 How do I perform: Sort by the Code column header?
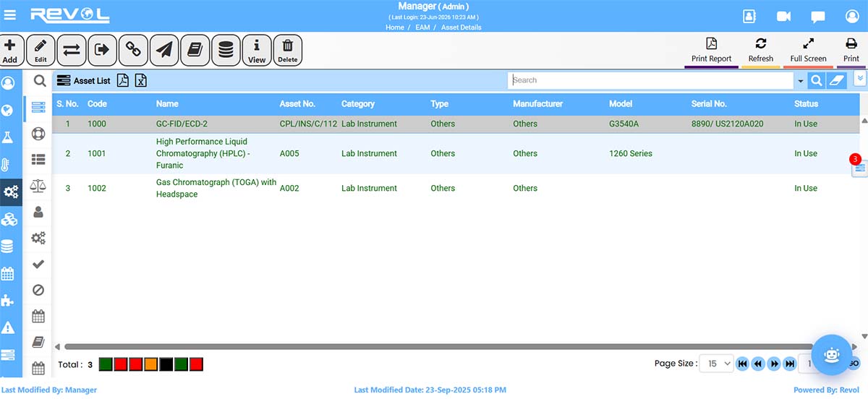pos(97,104)
